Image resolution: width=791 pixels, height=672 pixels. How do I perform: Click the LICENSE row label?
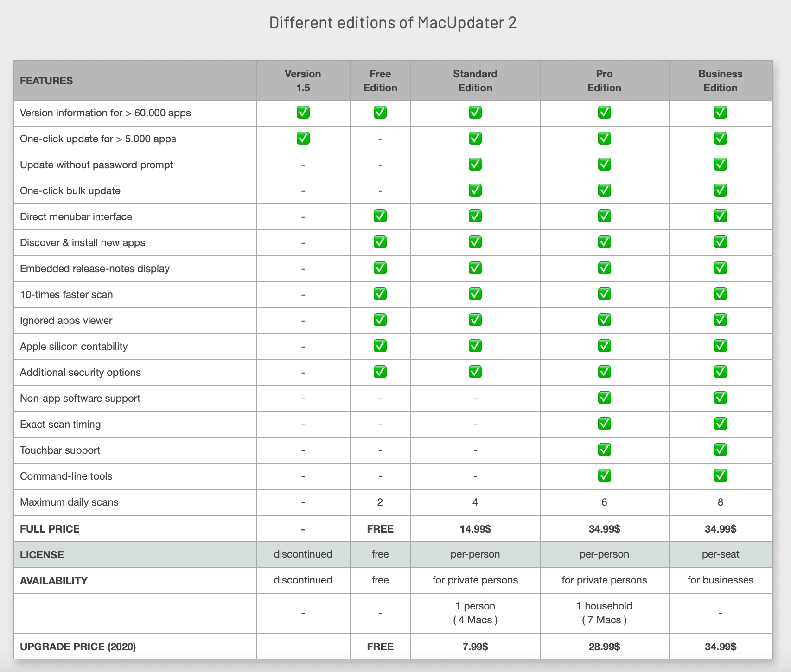point(42,555)
